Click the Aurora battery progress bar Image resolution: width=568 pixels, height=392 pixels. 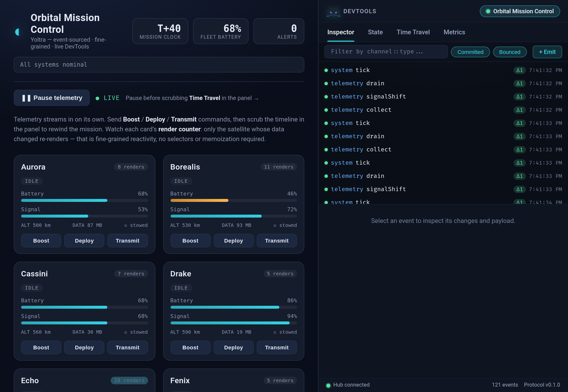coord(84,200)
